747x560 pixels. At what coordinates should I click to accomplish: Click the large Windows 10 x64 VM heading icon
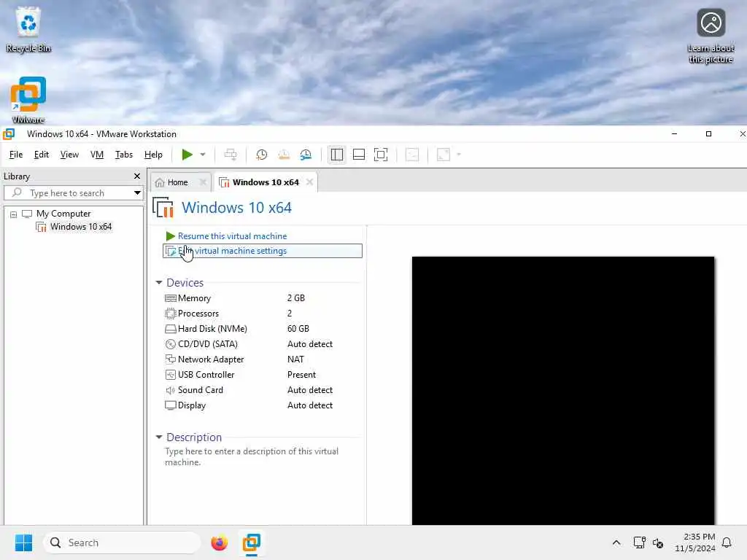pos(163,208)
